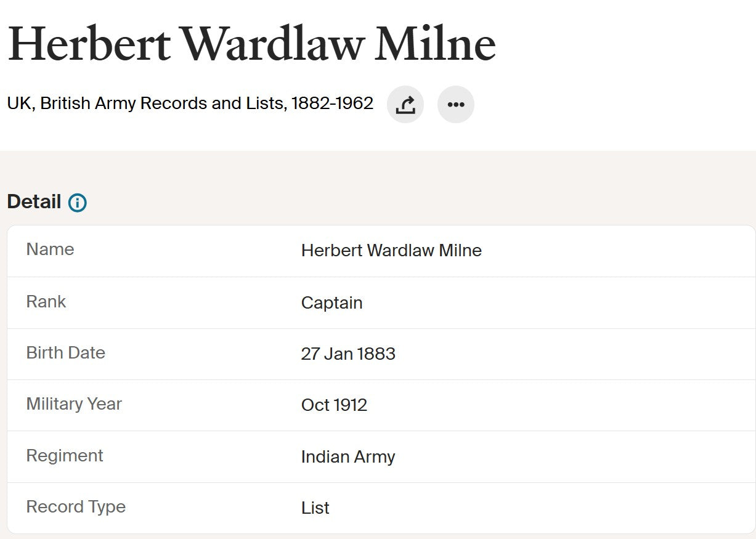
Task: Click the birth date 27 Jan 1883
Action: pyautogui.click(x=348, y=354)
